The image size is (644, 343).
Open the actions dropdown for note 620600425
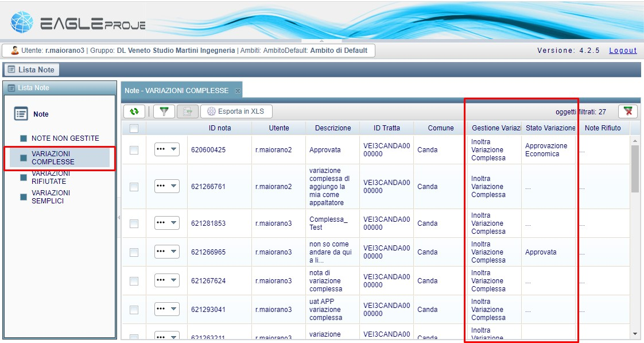167,149
